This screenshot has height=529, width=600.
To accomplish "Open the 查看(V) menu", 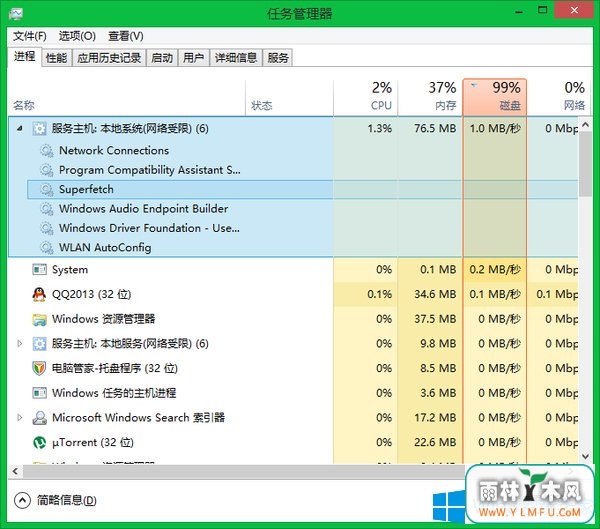I will pyautogui.click(x=126, y=36).
